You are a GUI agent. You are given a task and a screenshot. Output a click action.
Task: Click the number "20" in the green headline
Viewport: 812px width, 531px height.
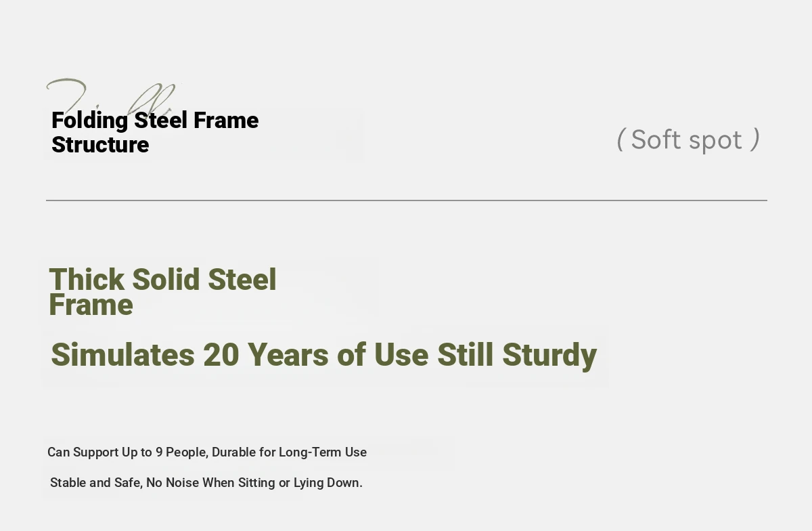221,355
